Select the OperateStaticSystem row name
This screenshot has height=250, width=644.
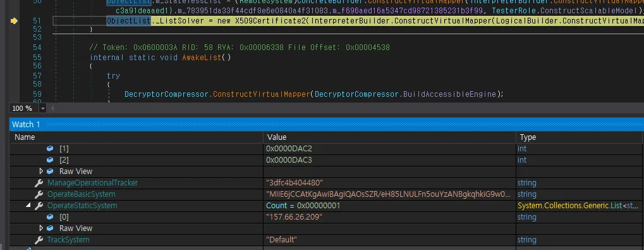tap(82, 205)
